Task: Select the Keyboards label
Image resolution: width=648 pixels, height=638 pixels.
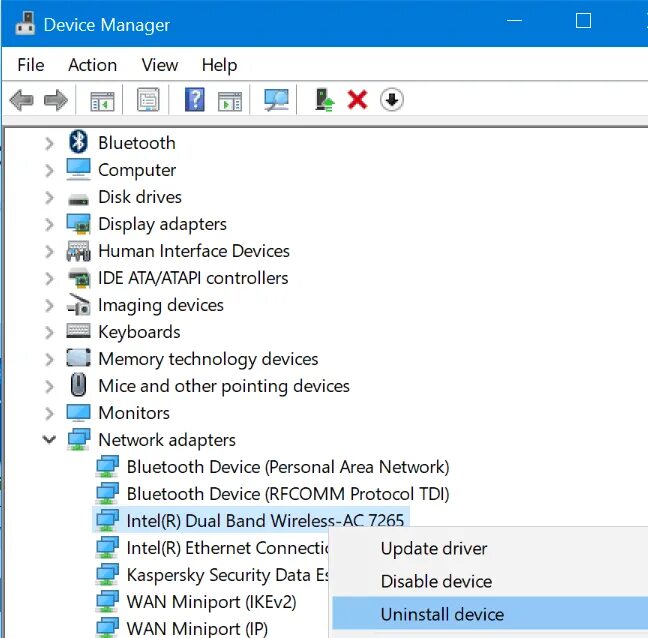Action: pyautogui.click(x=139, y=332)
